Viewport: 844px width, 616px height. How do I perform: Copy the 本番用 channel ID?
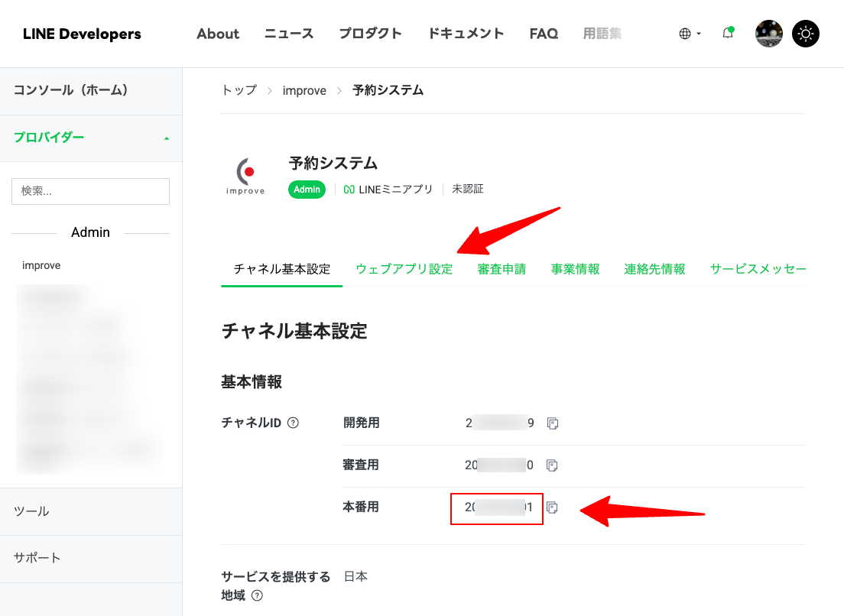pyautogui.click(x=553, y=507)
